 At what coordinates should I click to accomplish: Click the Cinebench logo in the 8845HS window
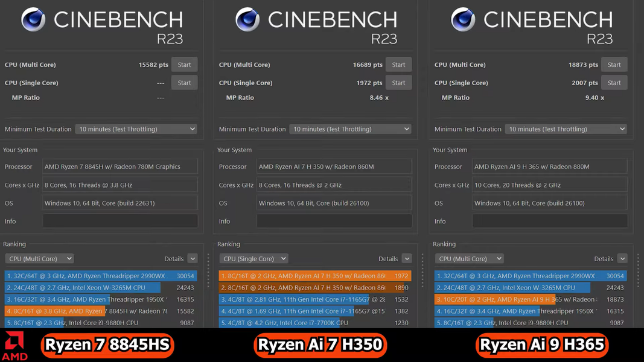click(33, 20)
